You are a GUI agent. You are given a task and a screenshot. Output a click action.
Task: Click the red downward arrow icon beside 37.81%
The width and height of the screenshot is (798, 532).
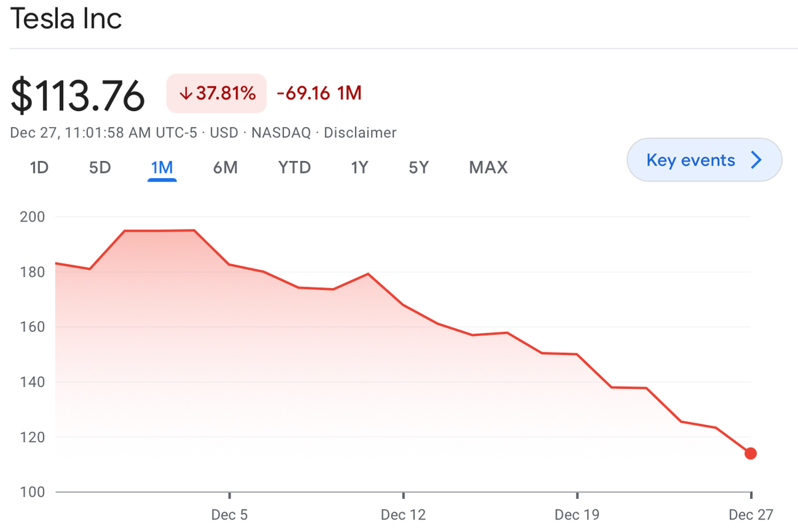click(x=187, y=93)
